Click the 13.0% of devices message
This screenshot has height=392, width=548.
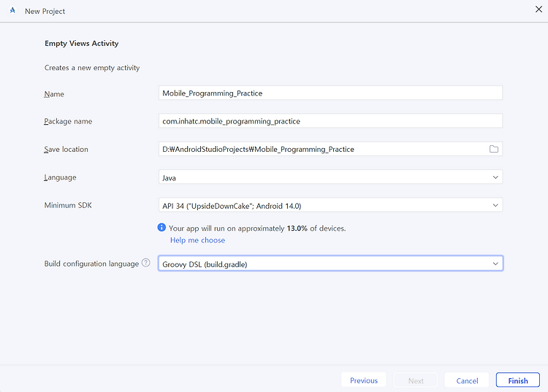tap(257, 228)
